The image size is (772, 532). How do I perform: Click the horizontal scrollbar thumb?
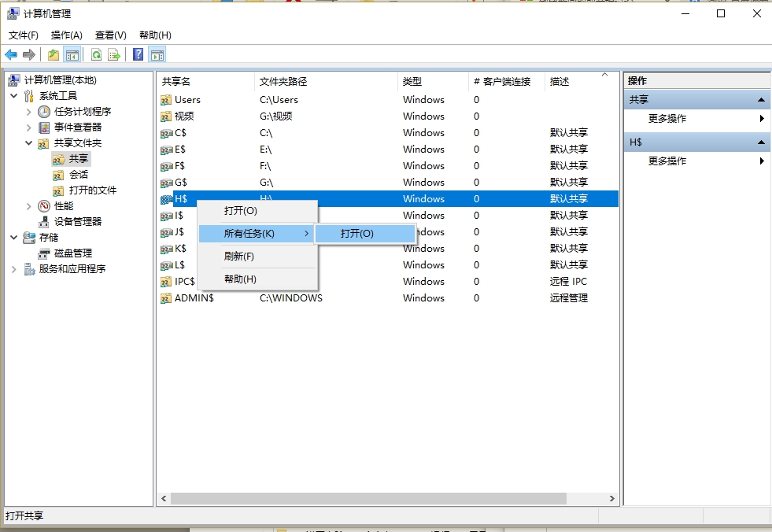click(368, 498)
